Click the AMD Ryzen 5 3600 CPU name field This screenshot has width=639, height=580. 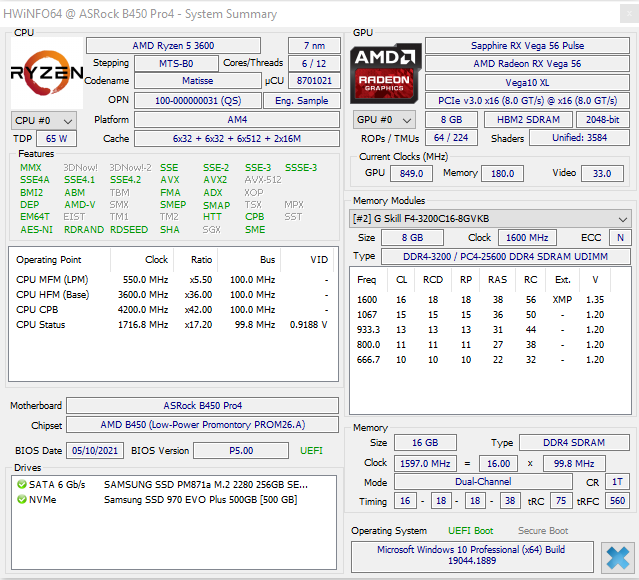(173, 46)
